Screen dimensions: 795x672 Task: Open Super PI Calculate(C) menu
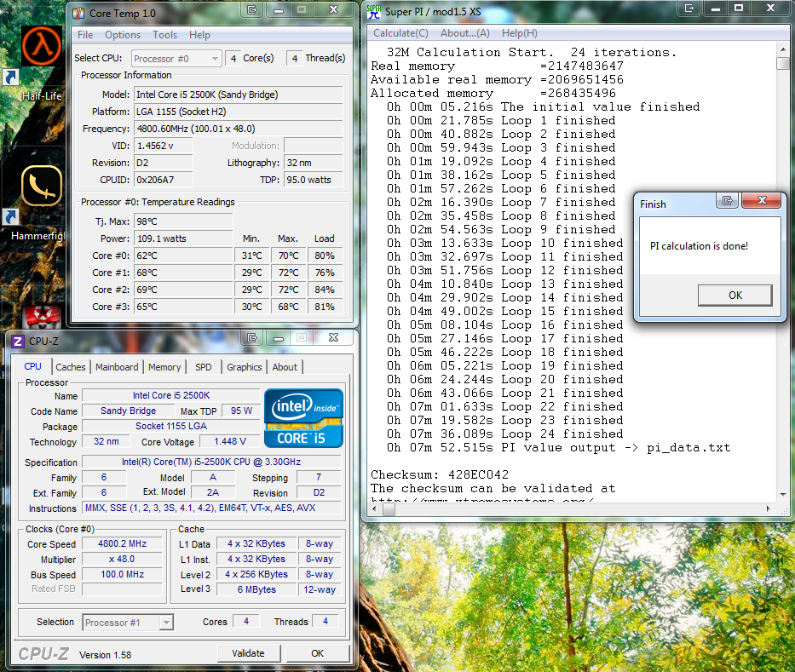(400, 33)
